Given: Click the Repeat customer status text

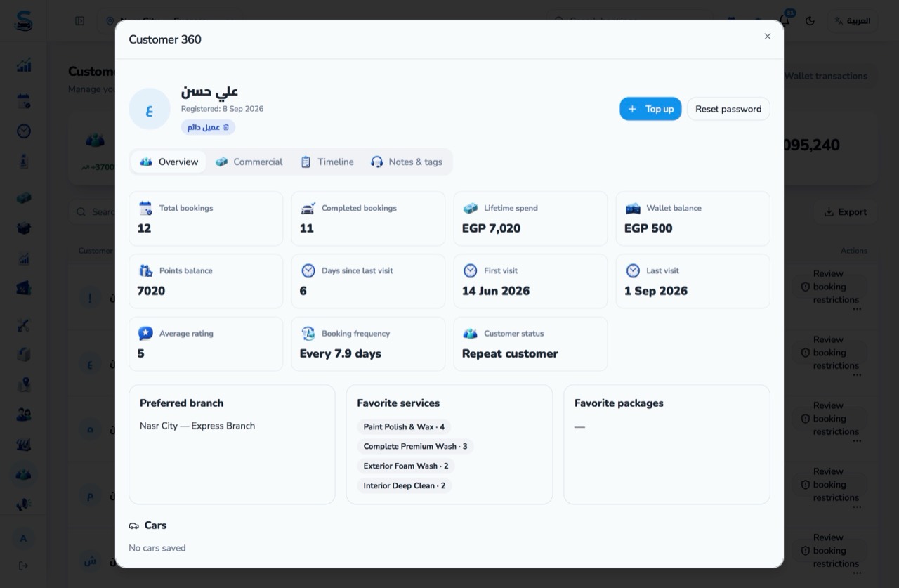Looking at the screenshot, I should point(510,353).
